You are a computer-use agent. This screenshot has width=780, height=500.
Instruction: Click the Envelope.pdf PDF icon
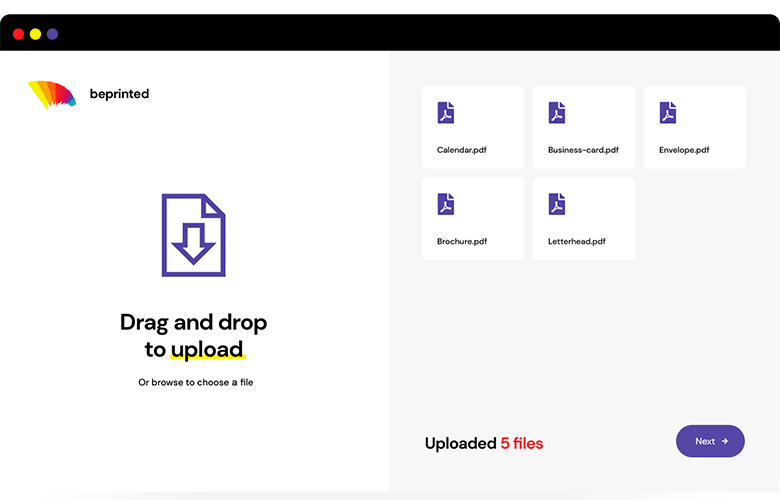coord(668,113)
